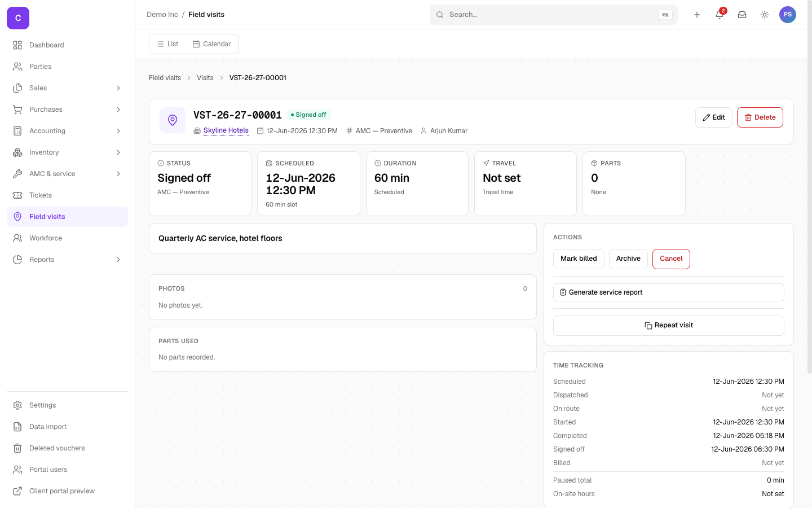Click the Visits breadcrumb link
The image size is (812, 508).
pyautogui.click(x=205, y=78)
